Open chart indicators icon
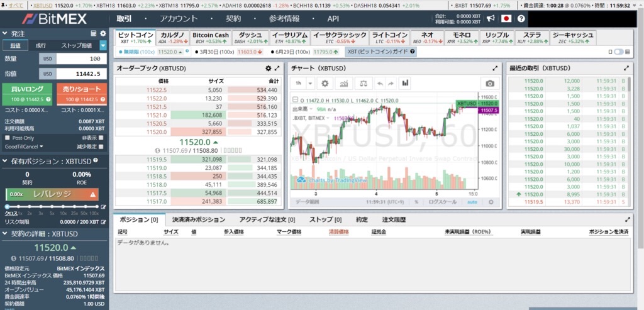Viewport: 644px width, 310px height. [344, 84]
